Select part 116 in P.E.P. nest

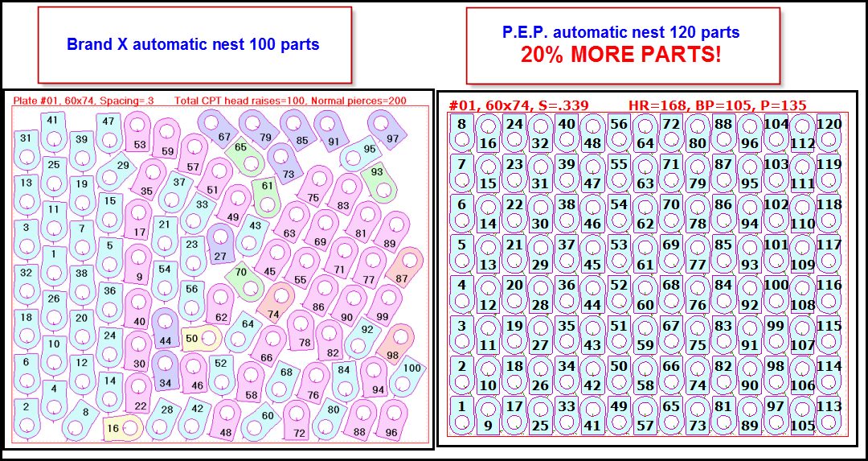click(829, 294)
